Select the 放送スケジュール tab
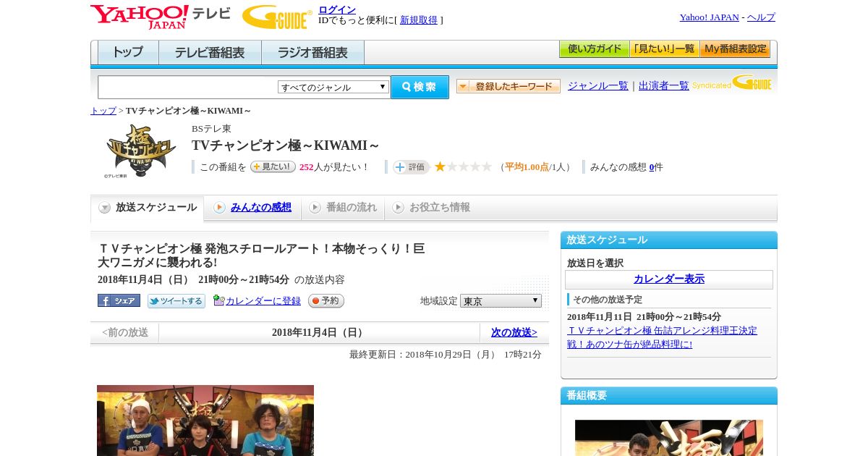Viewport: 868px width, 456px height. 147,208
